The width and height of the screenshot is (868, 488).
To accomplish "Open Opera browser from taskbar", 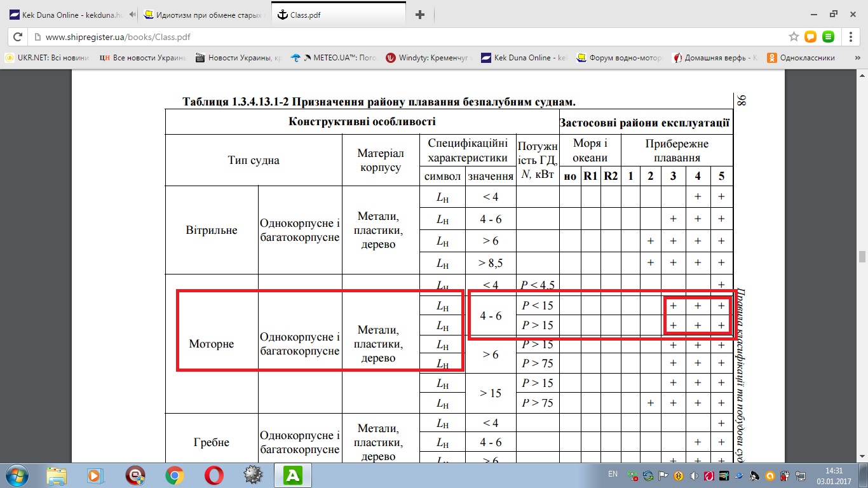I will (x=214, y=475).
